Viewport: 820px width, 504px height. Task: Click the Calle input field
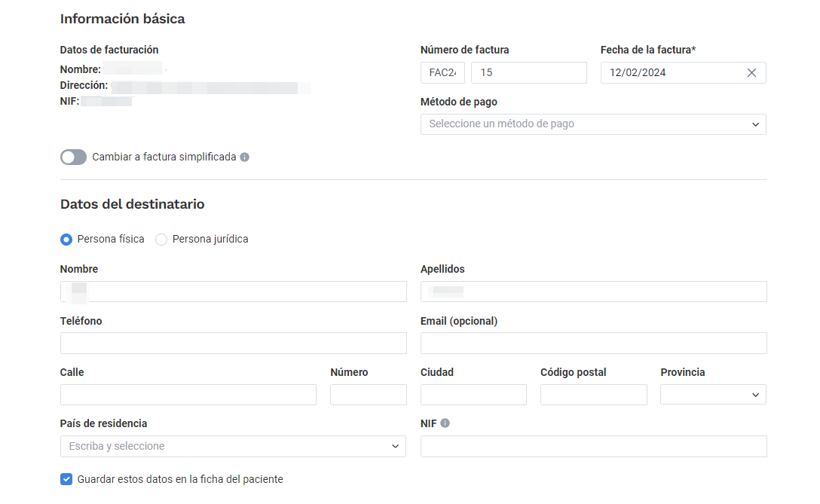188,394
